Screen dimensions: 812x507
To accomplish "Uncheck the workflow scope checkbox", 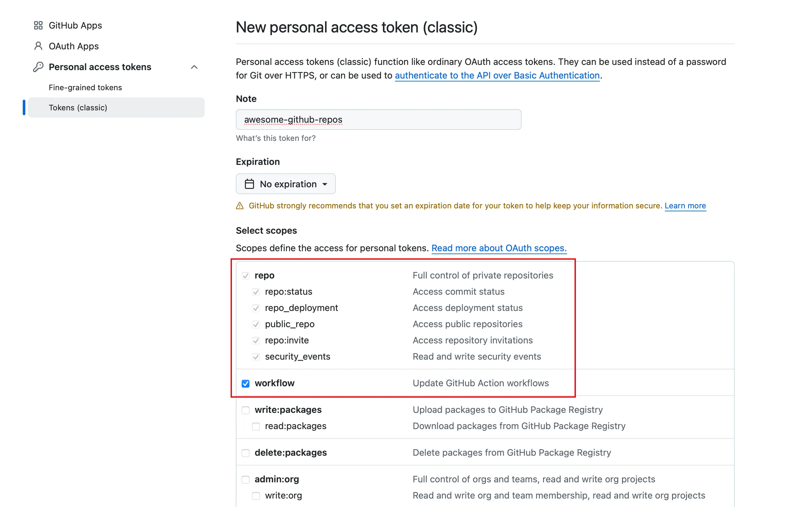I will (246, 383).
